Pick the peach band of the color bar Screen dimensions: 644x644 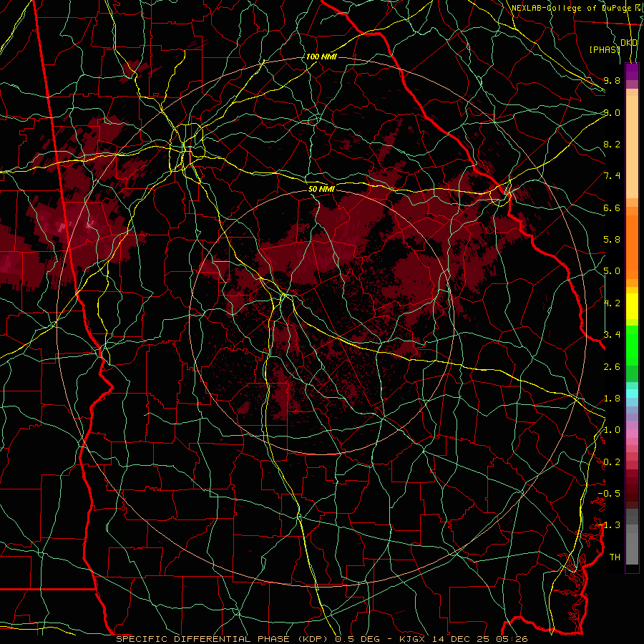point(632,148)
